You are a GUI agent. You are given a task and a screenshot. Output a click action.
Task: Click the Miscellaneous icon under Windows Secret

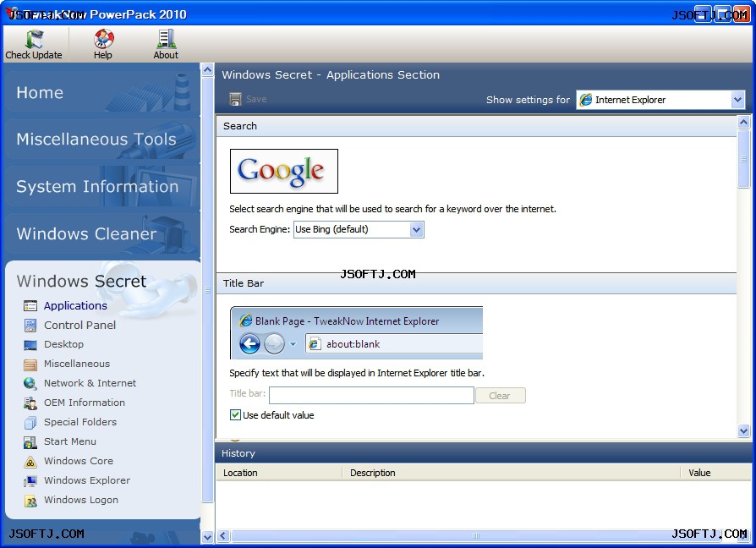pos(30,364)
